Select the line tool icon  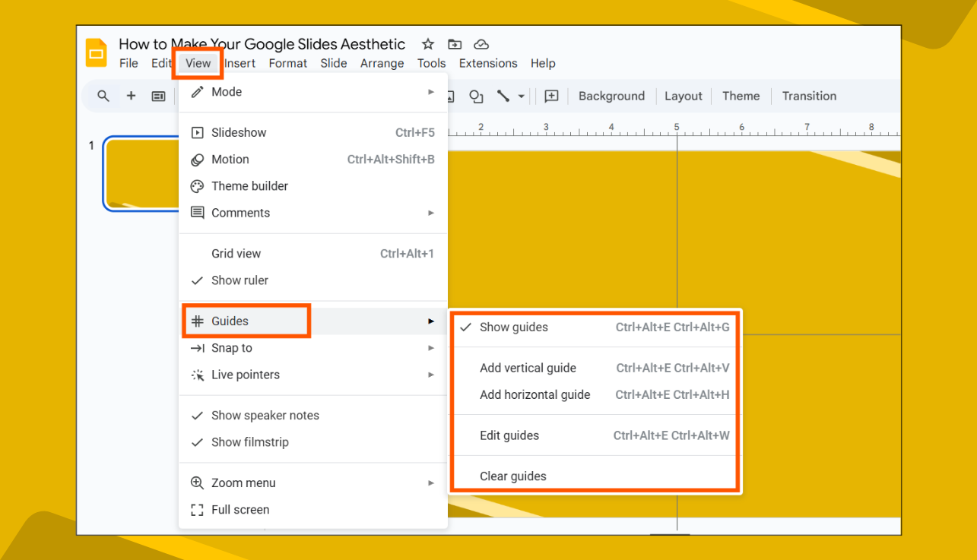coord(502,96)
